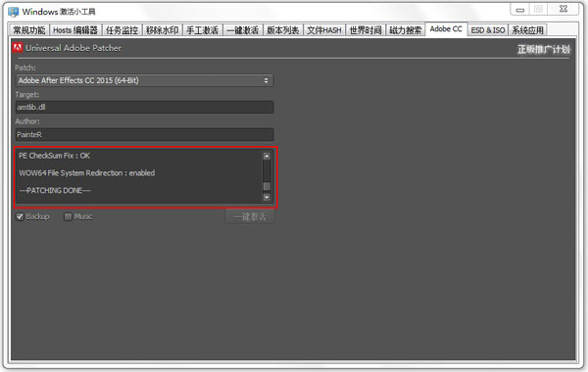588x372 pixels.
Task: Open the 文件HASH tab
Action: click(x=324, y=30)
